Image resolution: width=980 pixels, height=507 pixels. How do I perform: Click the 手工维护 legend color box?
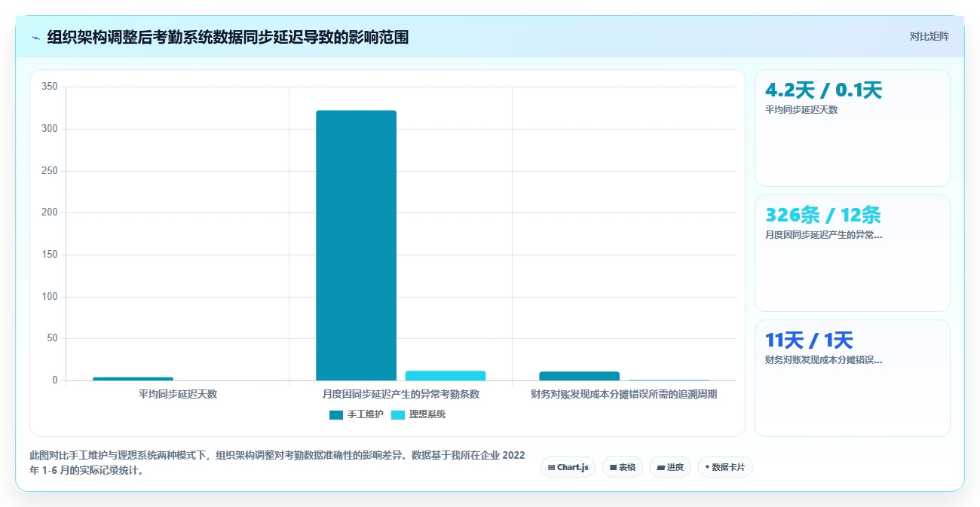coord(335,415)
